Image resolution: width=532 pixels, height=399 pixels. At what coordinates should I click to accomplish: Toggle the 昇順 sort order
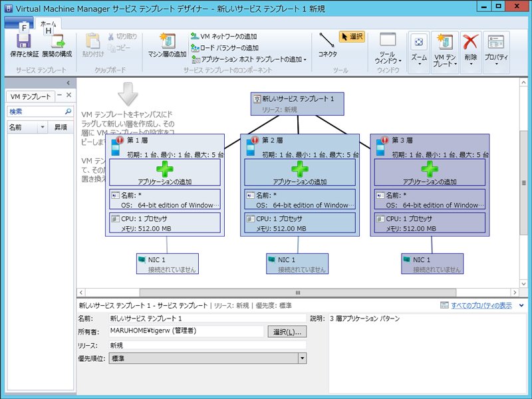[61, 127]
